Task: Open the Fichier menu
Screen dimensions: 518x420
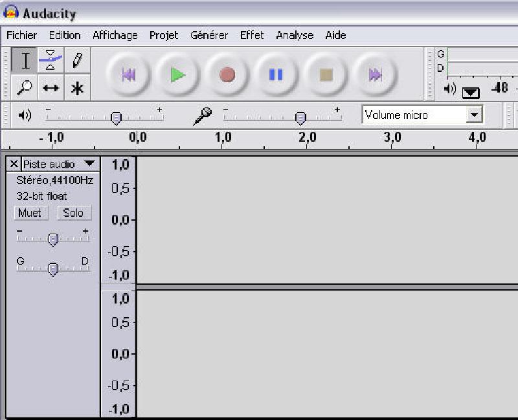Action: (x=22, y=35)
